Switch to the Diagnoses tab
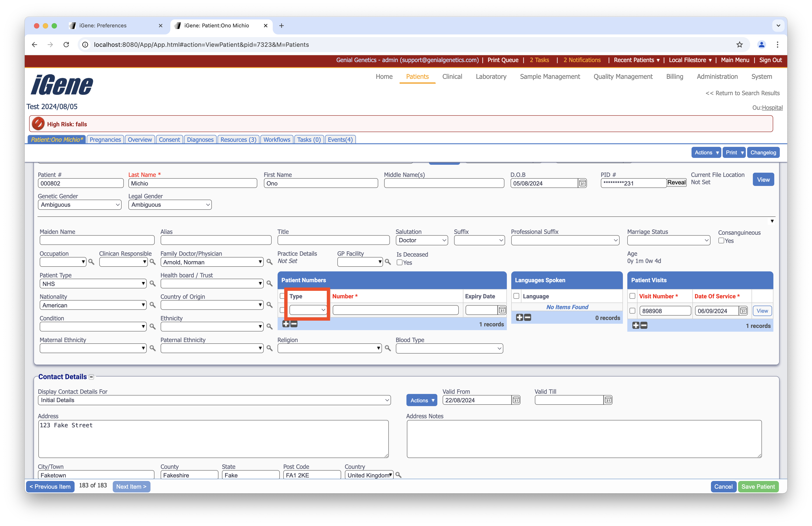 pyautogui.click(x=200, y=140)
